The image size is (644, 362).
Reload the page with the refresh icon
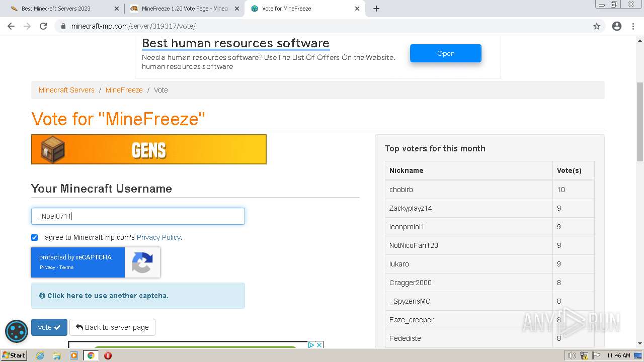click(43, 26)
